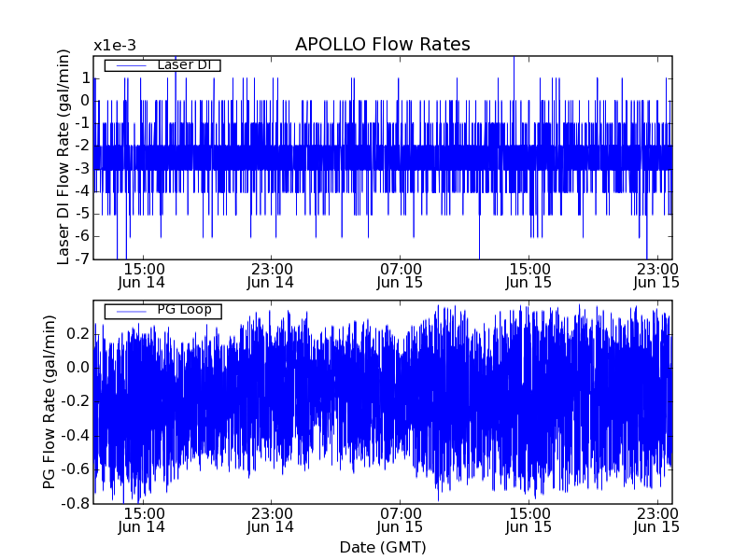Image resolution: width=747 pixels, height=560 pixels.
Task: Click 15:00 Jun 14 label under top plot
Action: [x=142, y=275]
